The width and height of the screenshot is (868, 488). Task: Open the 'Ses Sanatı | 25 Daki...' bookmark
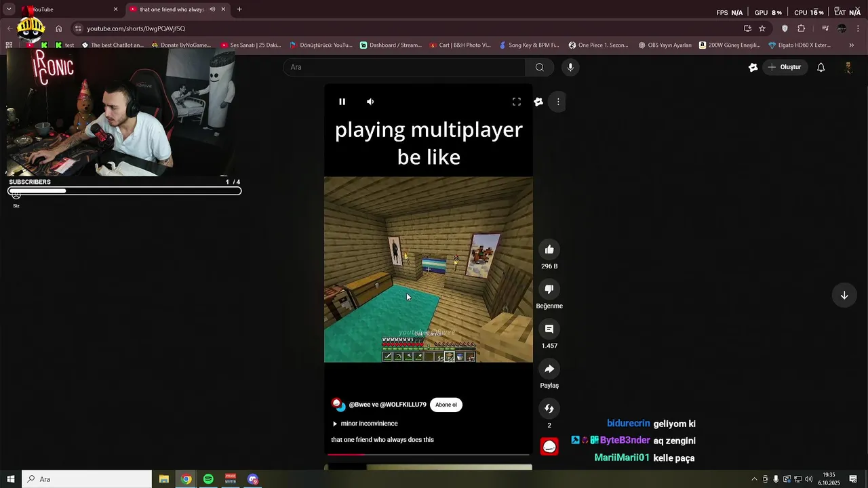point(251,45)
